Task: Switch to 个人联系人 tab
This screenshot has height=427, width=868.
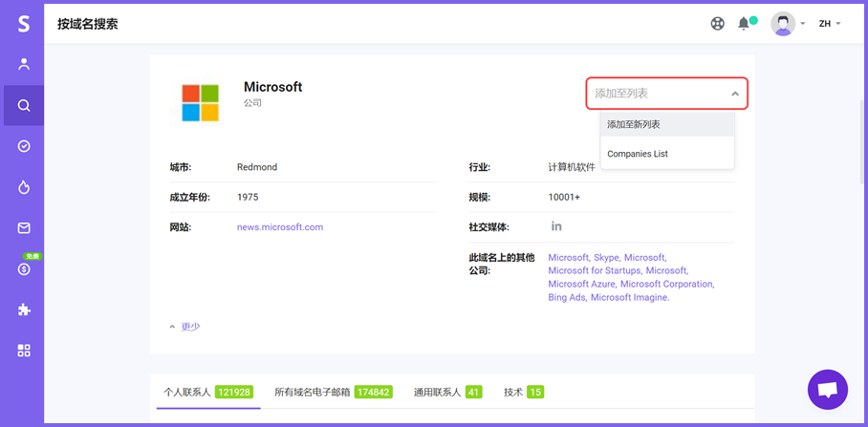Action: coord(208,393)
